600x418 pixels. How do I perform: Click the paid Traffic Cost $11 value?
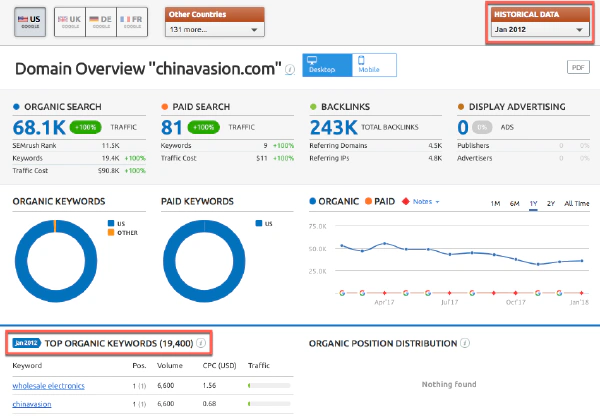coord(262,158)
